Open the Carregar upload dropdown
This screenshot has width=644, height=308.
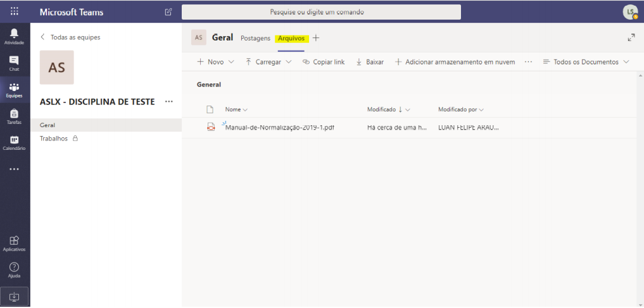coord(268,62)
